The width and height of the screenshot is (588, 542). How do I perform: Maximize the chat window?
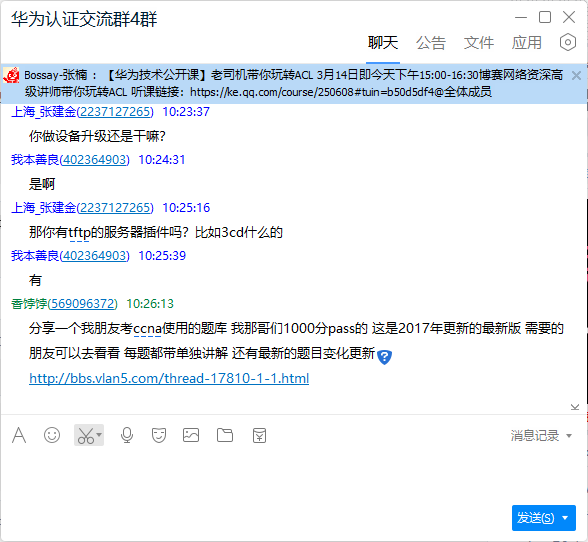(x=545, y=17)
